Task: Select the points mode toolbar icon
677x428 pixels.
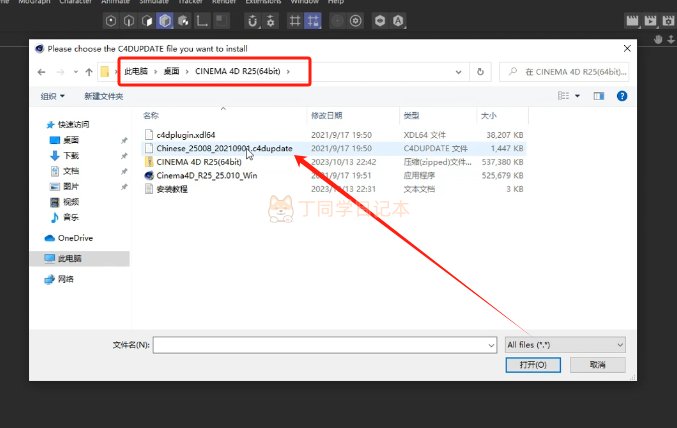Action: click(111, 21)
